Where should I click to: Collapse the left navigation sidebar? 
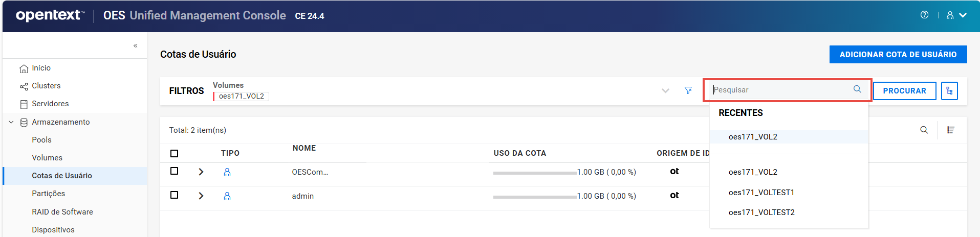tap(136, 46)
